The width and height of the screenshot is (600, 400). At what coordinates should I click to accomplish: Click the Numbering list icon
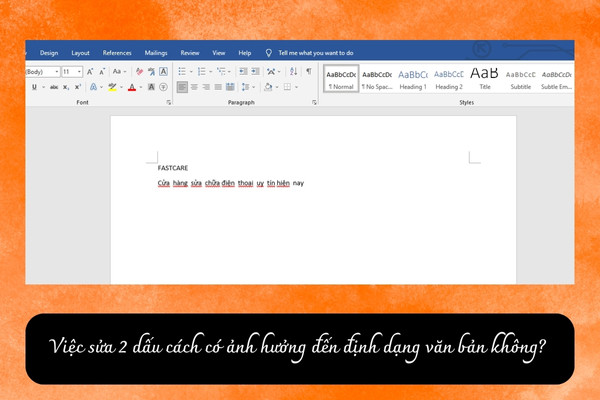202,72
